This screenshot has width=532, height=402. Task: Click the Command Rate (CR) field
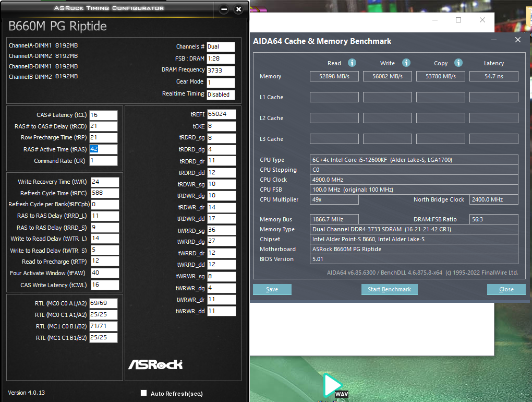pyautogui.click(x=103, y=161)
